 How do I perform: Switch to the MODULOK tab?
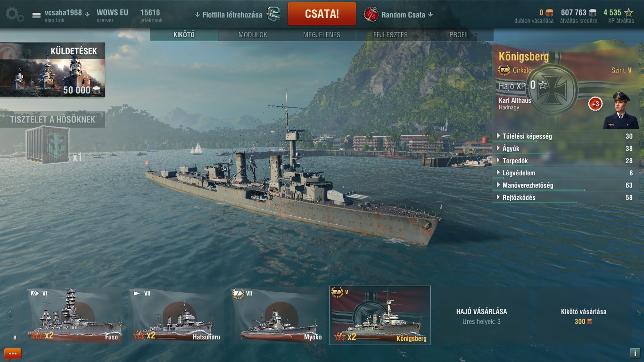pyautogui.click(x=253, y=35)
